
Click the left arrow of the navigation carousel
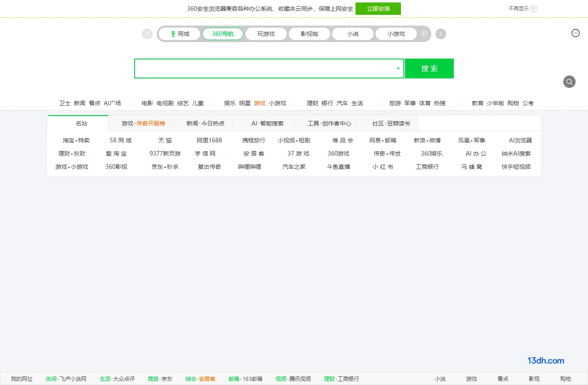(x=147, y=34)
